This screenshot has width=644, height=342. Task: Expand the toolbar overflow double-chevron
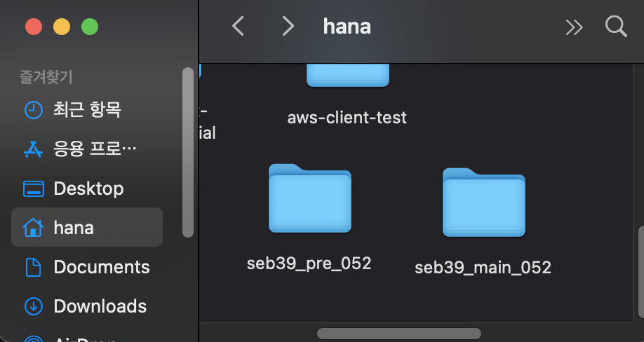pyautogui.click(x=574, y=27)
